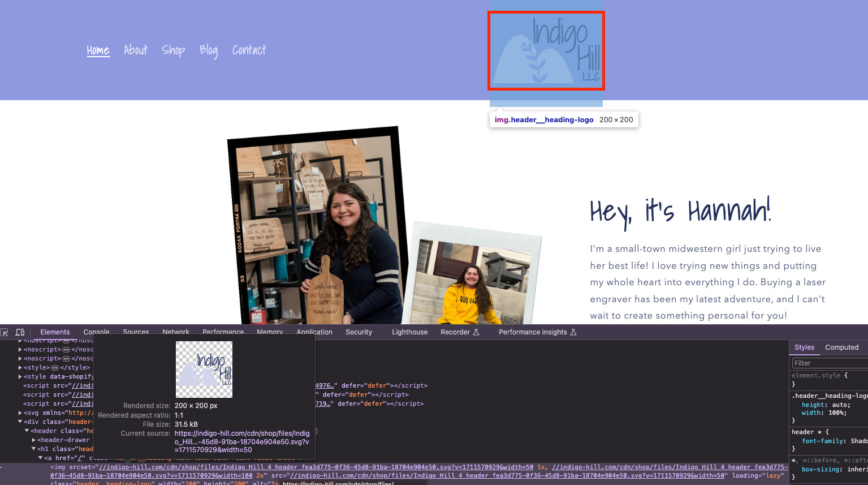Switch to the Computed pane tab

(x=841, y=347)
